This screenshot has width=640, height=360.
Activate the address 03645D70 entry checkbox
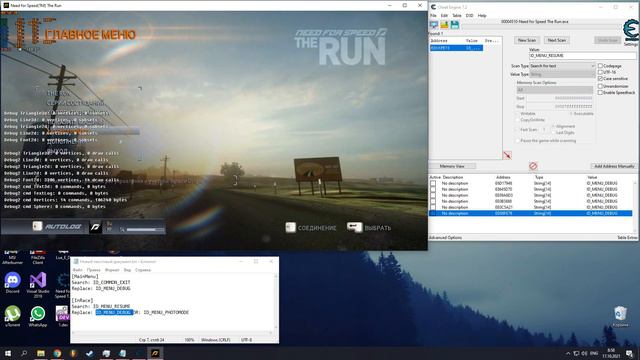[433, 189]
